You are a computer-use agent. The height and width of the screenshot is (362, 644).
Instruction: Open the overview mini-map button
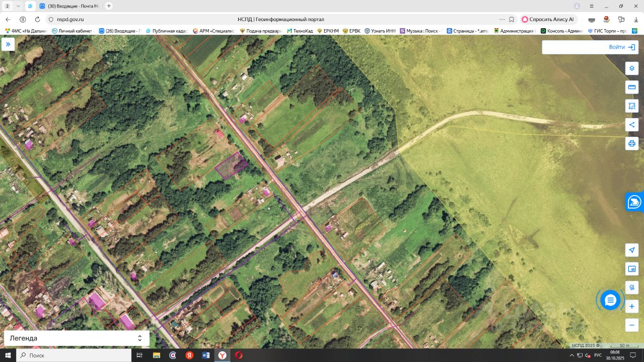pos(632,269)
